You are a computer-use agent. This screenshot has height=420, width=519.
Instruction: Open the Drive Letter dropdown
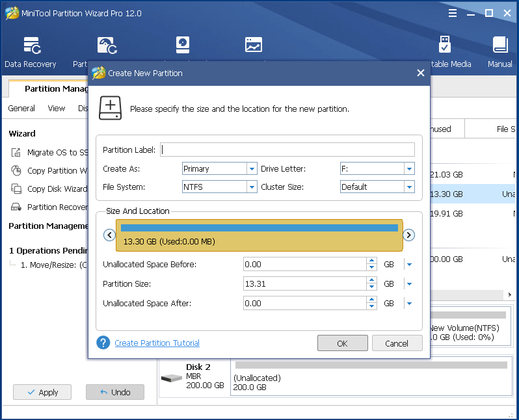tap(410, 169)
